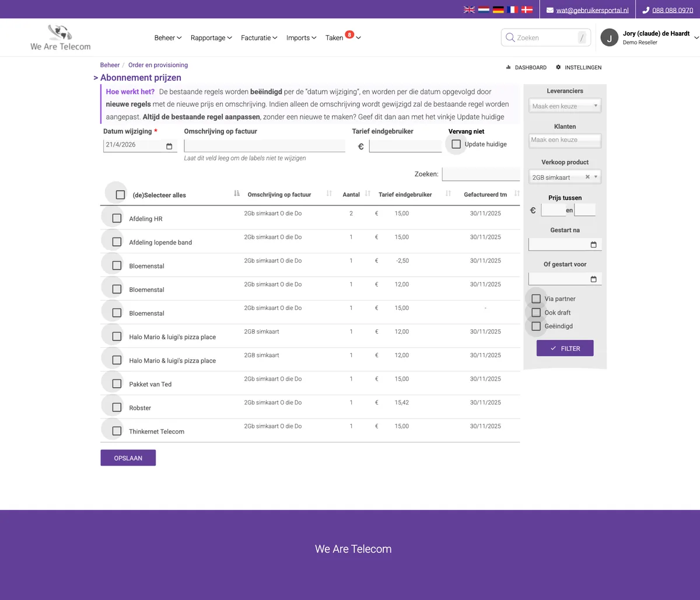
Task: Switch language to English flag
Action: point(469,10)
